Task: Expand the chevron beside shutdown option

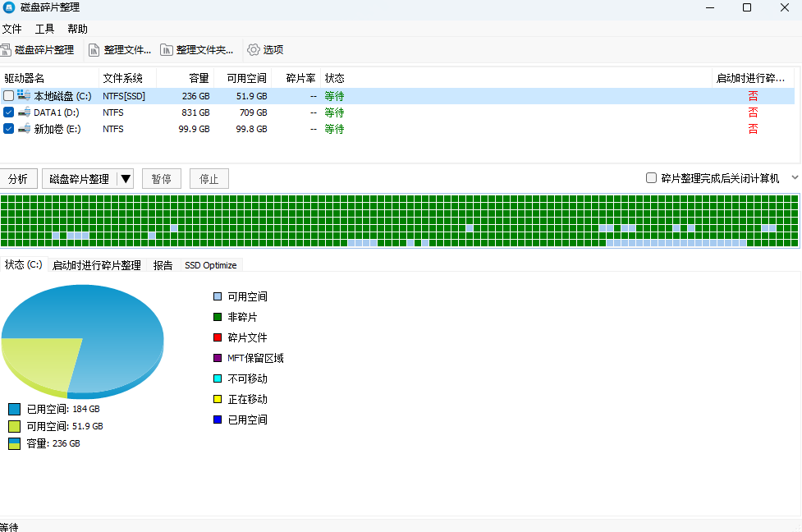Action: 794,177
